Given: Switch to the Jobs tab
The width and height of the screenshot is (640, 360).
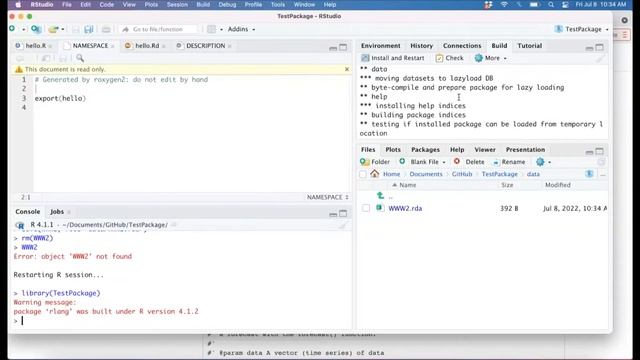Looking at the screenshot, I should coord(57,211).
